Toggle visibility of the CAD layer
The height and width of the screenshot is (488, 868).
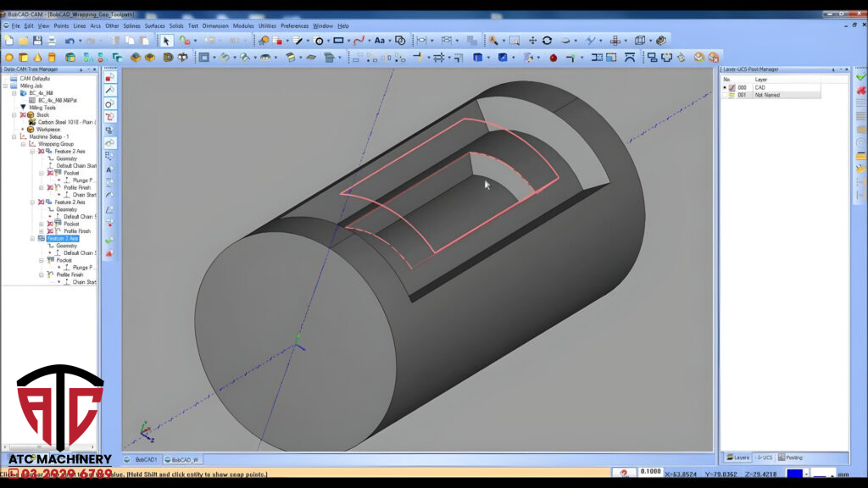coord(732,87)
